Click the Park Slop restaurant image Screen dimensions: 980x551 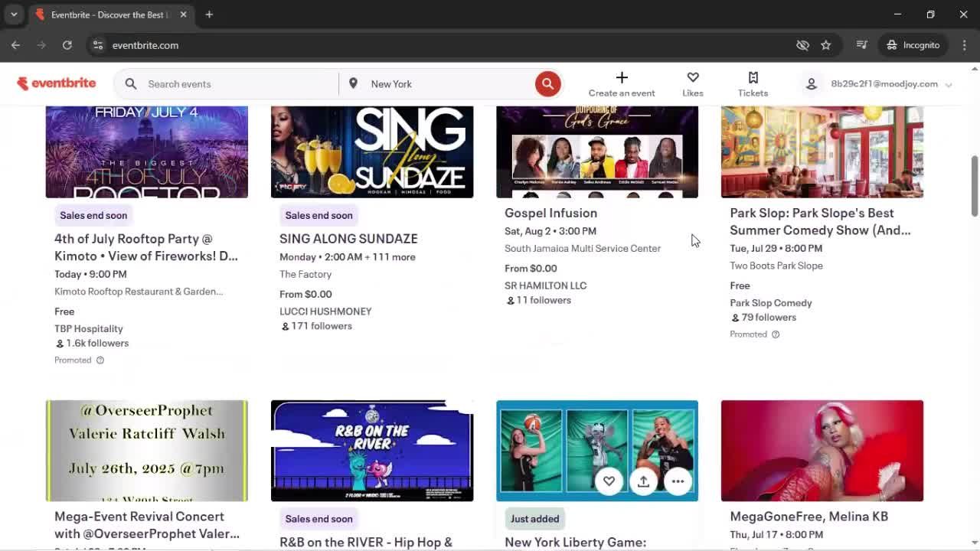(822, 152)
